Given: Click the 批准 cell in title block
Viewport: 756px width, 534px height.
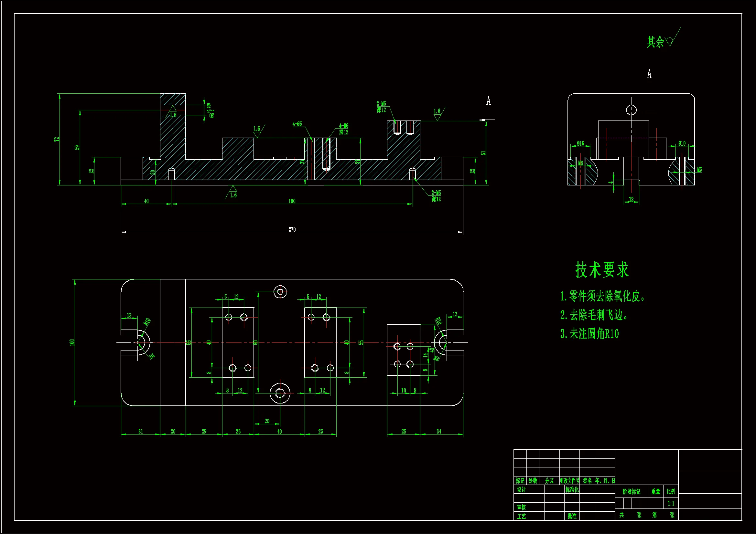Looking at the screenshot, I should (572, 516).
